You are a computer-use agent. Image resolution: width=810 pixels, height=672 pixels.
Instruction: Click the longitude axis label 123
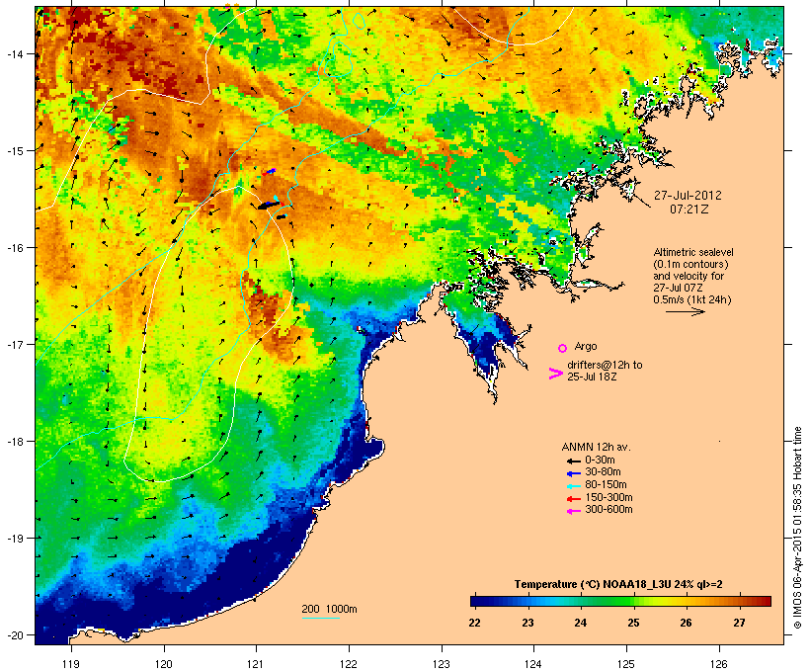coord(442,664)
